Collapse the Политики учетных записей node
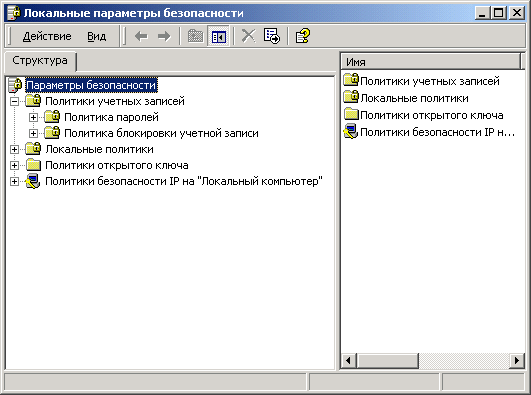The image size is (531, 395). (14, 101)
